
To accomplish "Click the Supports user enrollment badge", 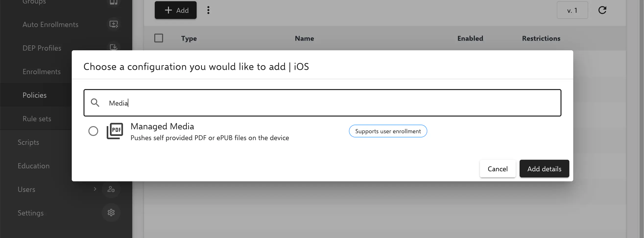I will [x=388, y=131].
